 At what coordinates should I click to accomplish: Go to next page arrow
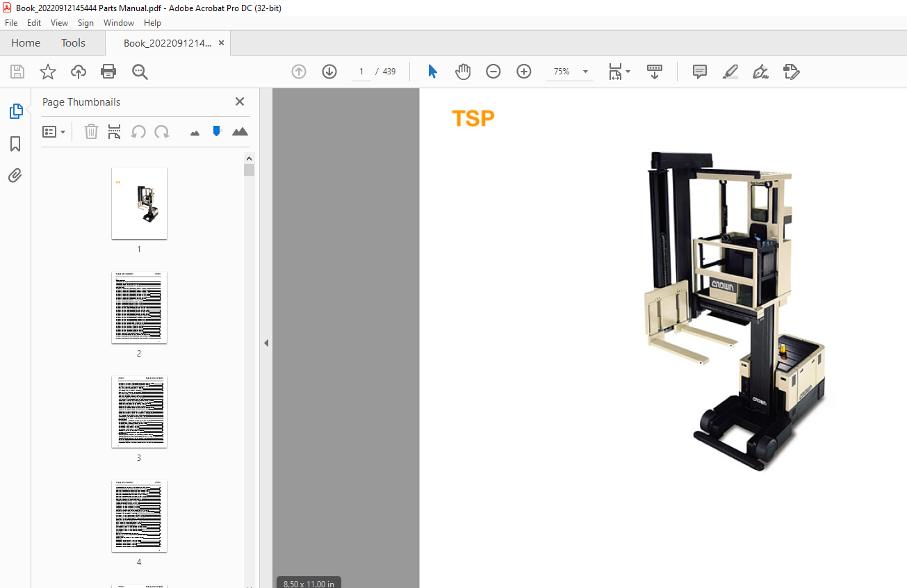(x=329, y=72)
